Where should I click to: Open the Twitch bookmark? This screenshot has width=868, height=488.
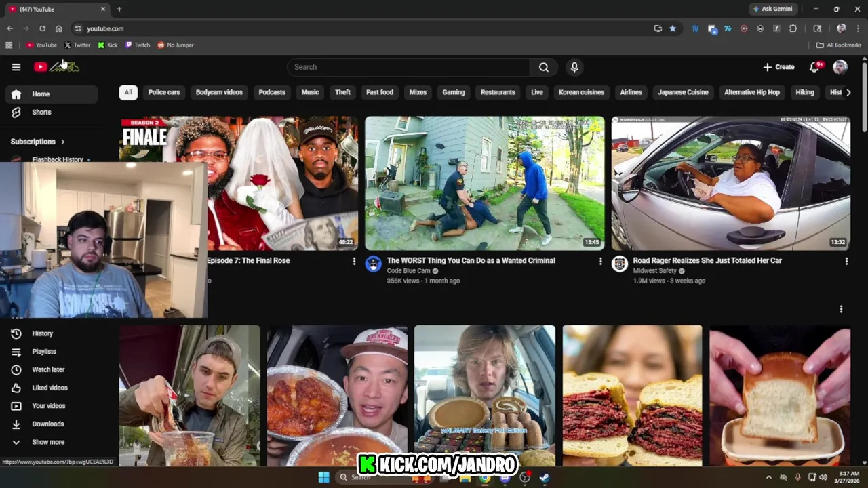[138, 45]
